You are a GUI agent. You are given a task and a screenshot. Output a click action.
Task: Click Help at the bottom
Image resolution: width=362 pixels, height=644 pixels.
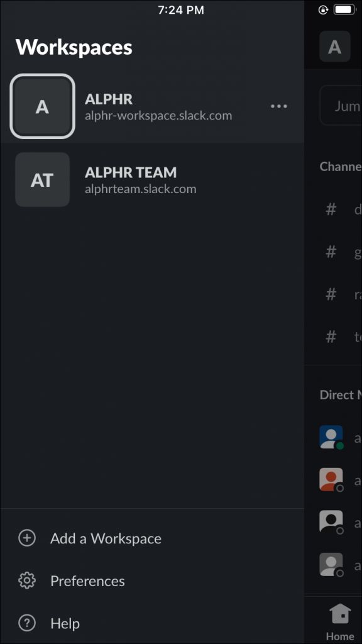click(x=65, y=623)
